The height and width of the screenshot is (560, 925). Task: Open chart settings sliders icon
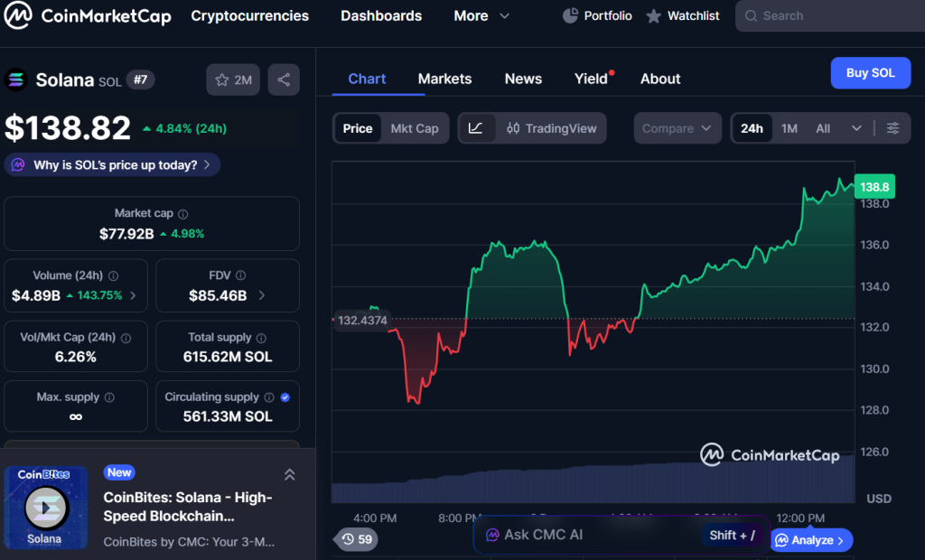tap(892, 128)
